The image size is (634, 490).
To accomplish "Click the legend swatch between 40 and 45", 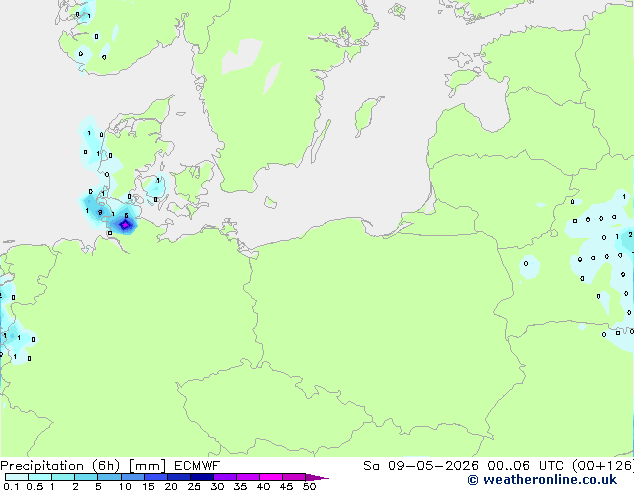I will pos(271,477).
